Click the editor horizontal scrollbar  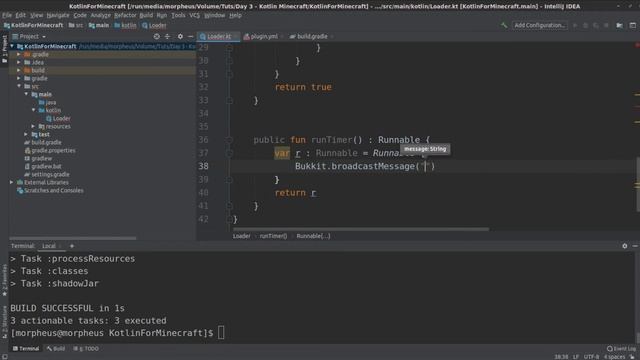tap(360, 229)
